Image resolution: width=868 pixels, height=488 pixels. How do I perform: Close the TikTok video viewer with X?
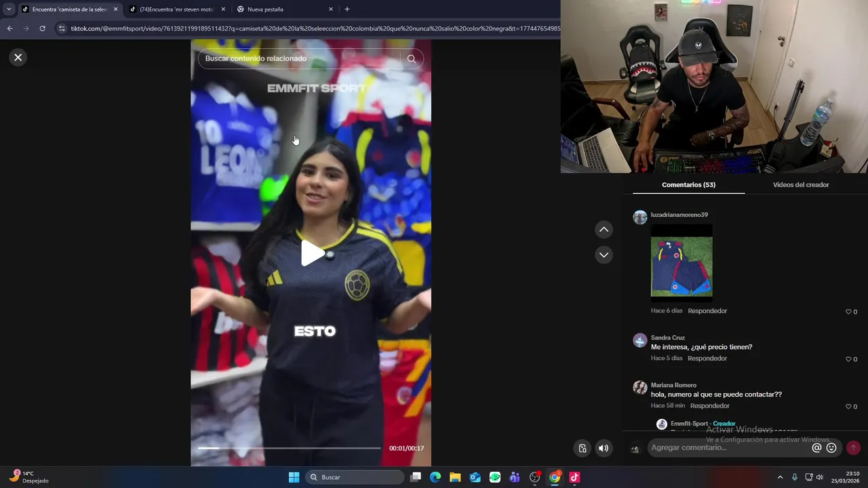(x=18, y=58)
